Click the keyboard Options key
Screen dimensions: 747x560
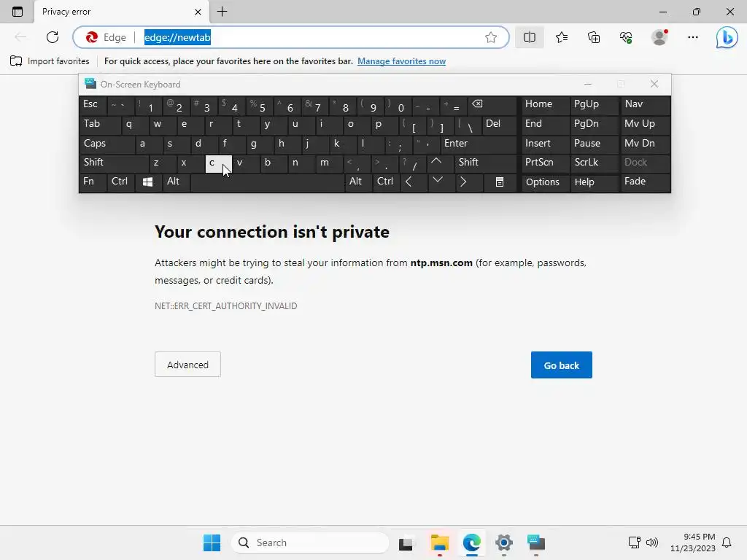544,182
